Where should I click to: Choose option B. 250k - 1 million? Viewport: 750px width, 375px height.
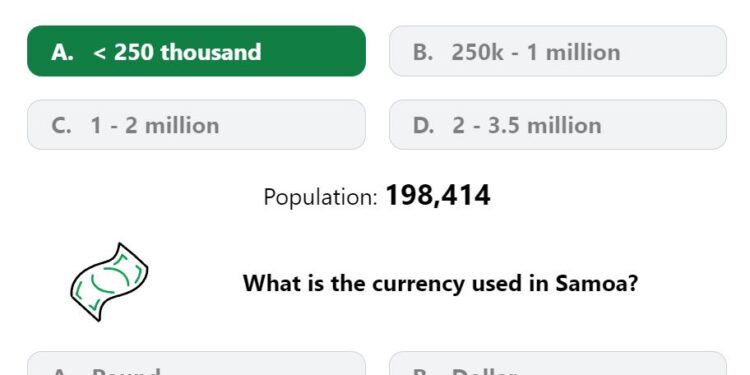[x=558, y=51]
